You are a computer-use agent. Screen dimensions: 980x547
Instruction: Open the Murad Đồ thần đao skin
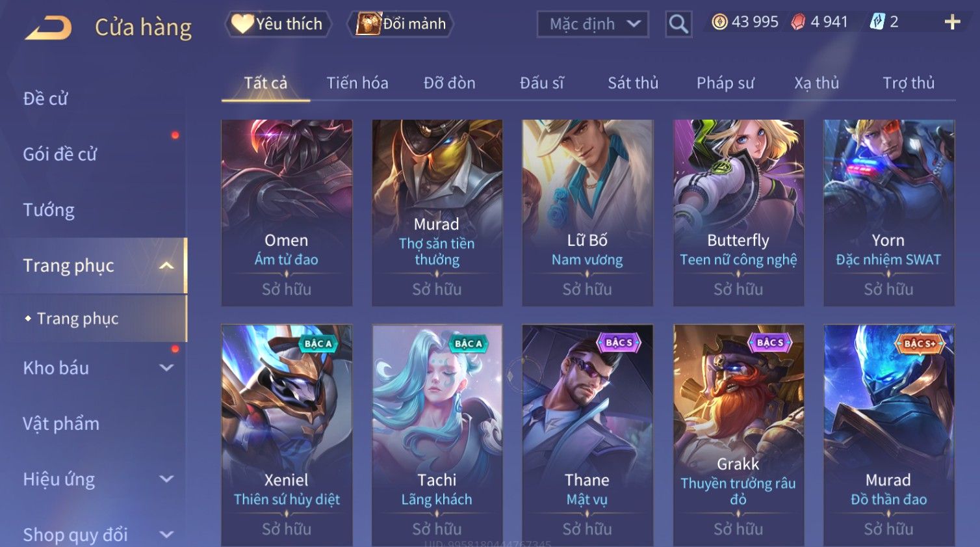point(888,435)
